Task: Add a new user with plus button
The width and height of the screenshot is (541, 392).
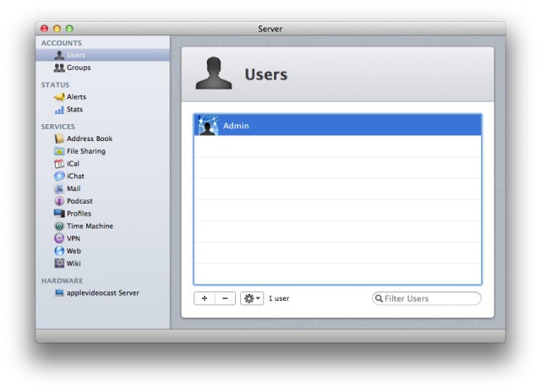Action: coord(205,298)
